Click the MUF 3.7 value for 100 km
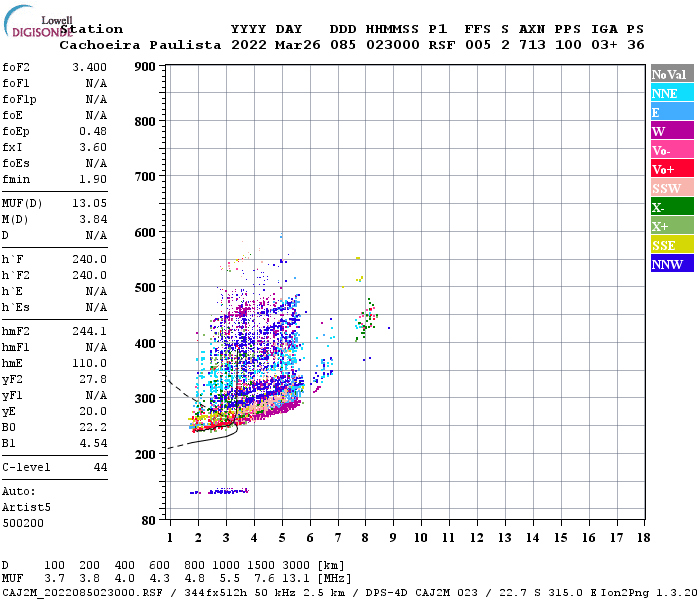 [x=54, y=579]
